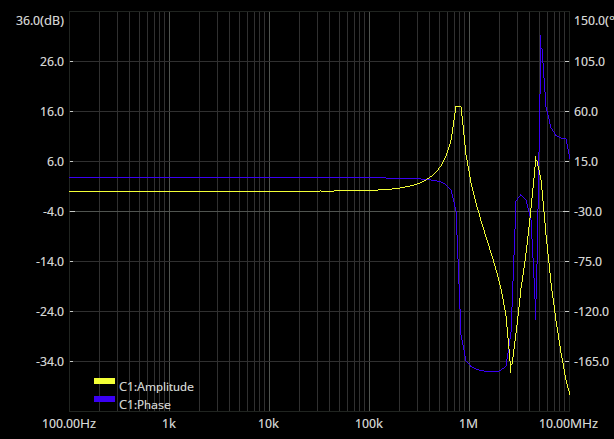Select the C1:Amplitude legend label

click(156, 387)
